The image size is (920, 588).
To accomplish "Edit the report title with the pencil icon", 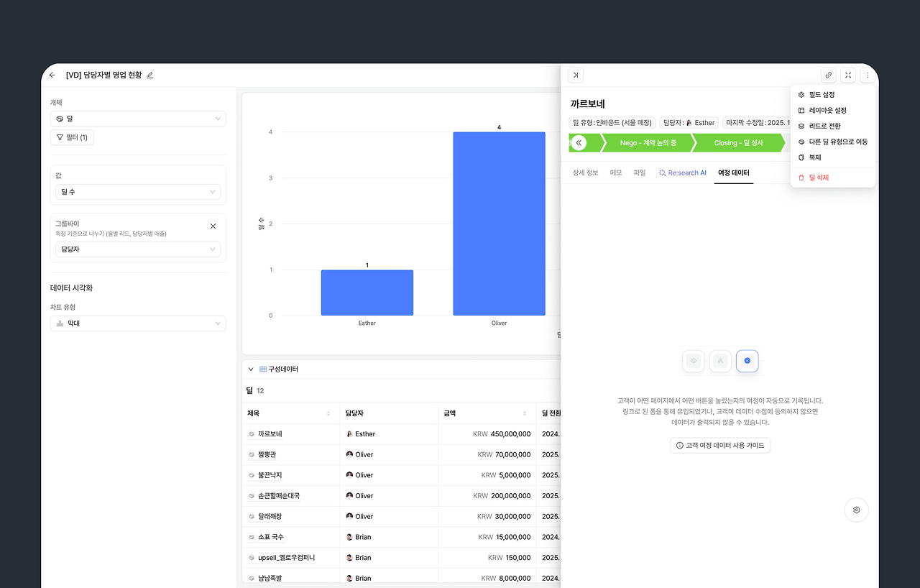I will click(150, 75).
